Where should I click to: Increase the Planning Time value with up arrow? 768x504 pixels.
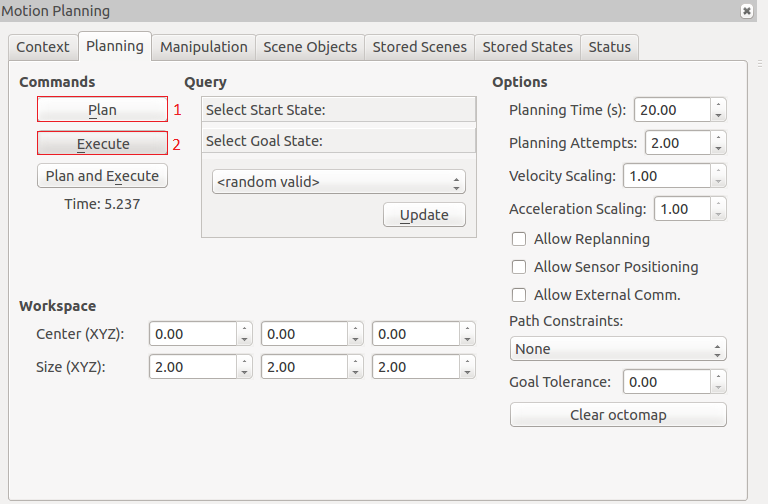tap(719, 104)
